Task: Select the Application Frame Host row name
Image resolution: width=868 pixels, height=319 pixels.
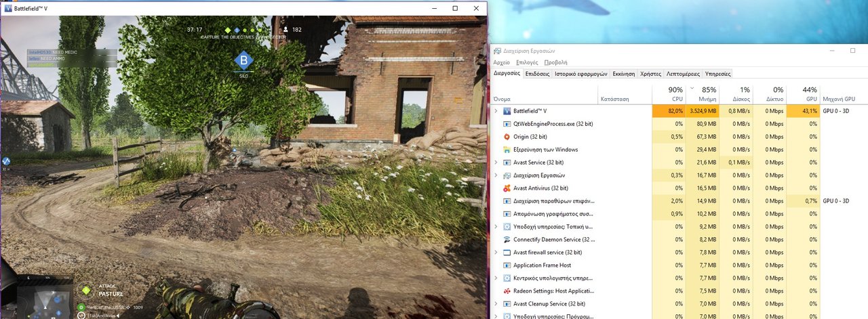Action: pos(542,265)
